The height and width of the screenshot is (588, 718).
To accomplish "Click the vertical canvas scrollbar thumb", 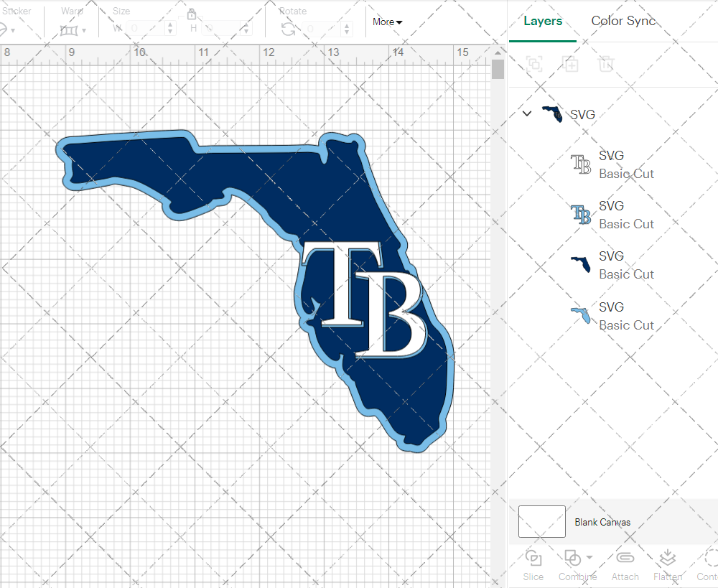I will (498, 69).
